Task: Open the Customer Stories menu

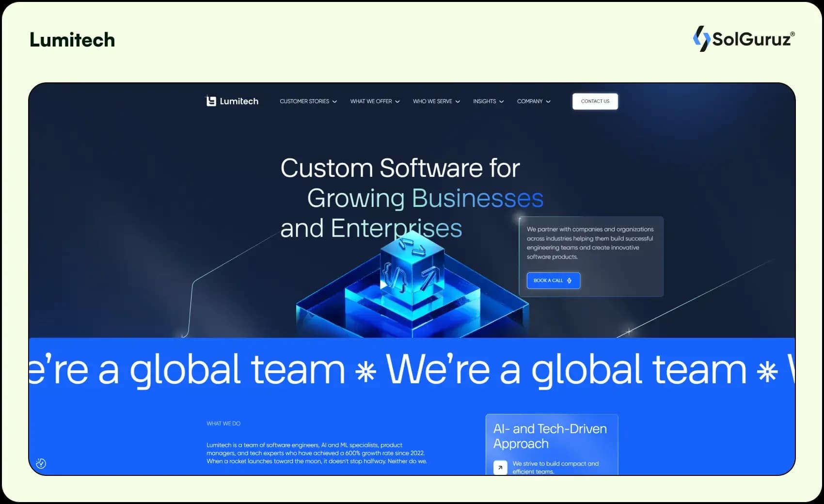Action: click(308, 101)
